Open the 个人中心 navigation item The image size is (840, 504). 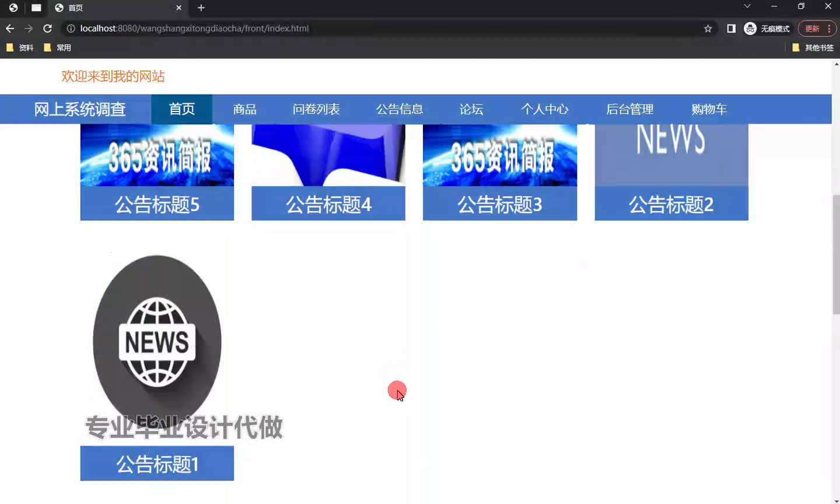[545, 109]
